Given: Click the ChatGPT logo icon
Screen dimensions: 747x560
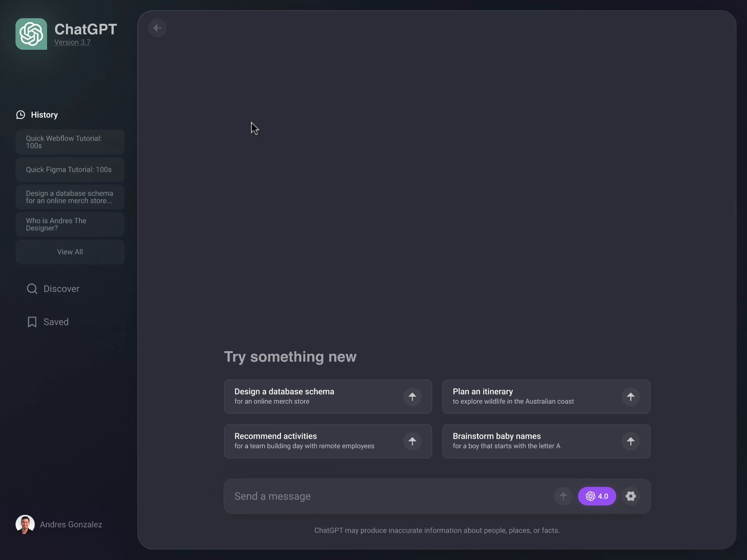Looking at the screenshot, I should [31, 34].
